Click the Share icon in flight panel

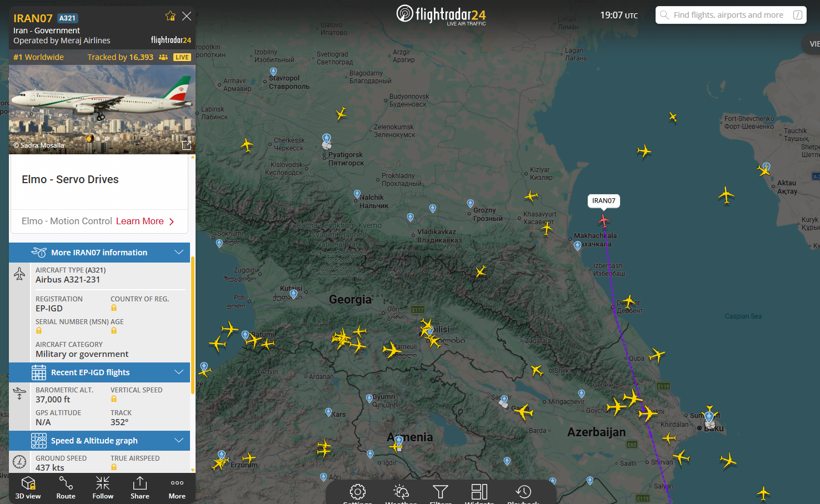point(140,488)
